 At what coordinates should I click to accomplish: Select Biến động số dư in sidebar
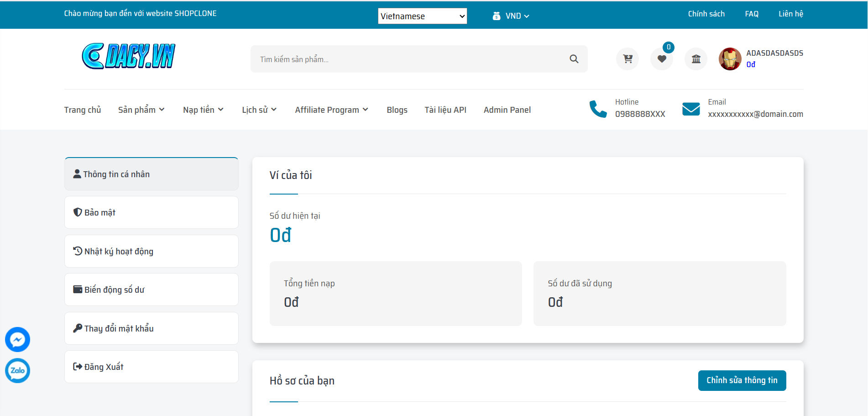pos(152,290)
